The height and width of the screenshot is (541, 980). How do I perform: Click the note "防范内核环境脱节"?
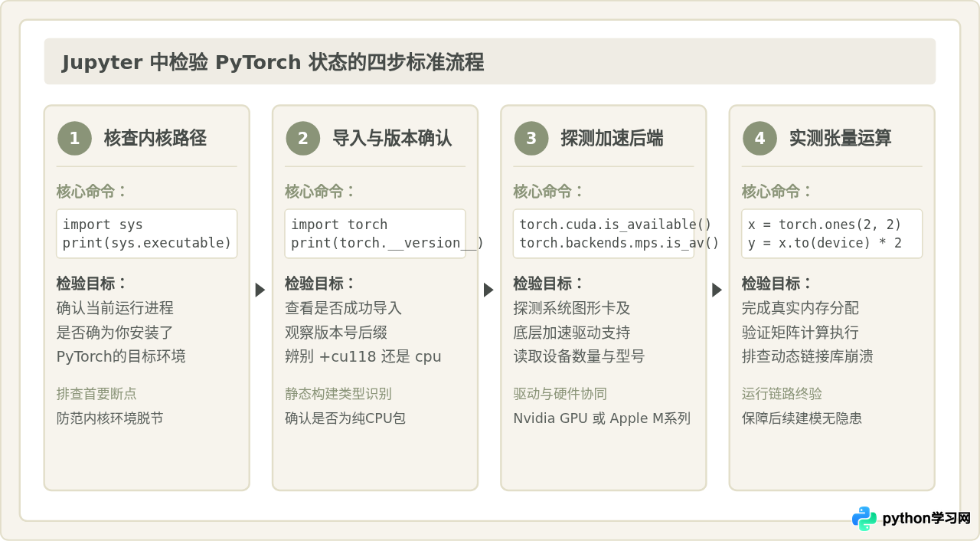(109, 418)
